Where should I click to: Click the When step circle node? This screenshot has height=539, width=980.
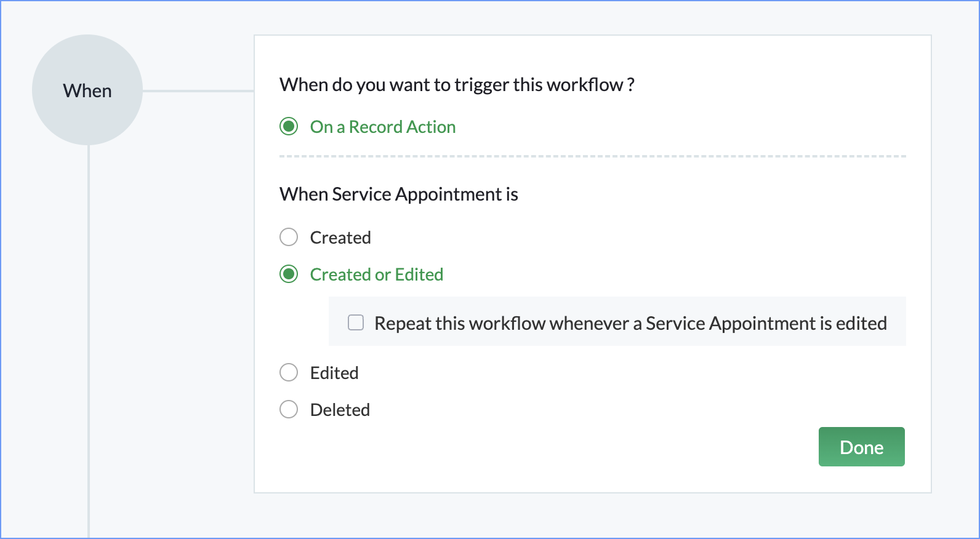coord(87,90)
